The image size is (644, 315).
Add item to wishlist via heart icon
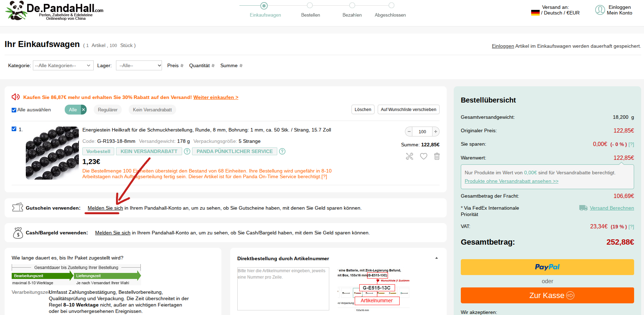tap(423, 156)
